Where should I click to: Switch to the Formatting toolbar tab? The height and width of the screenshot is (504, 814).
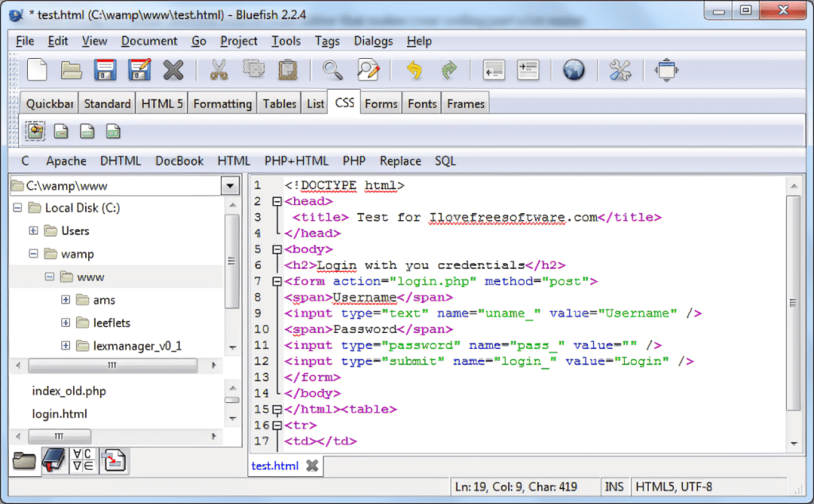[x=223, y=104]
